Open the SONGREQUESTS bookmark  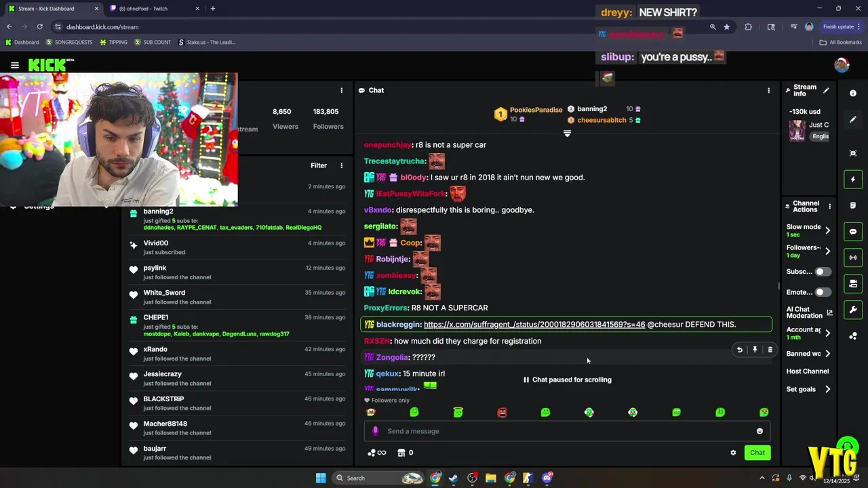coord(69,42)
